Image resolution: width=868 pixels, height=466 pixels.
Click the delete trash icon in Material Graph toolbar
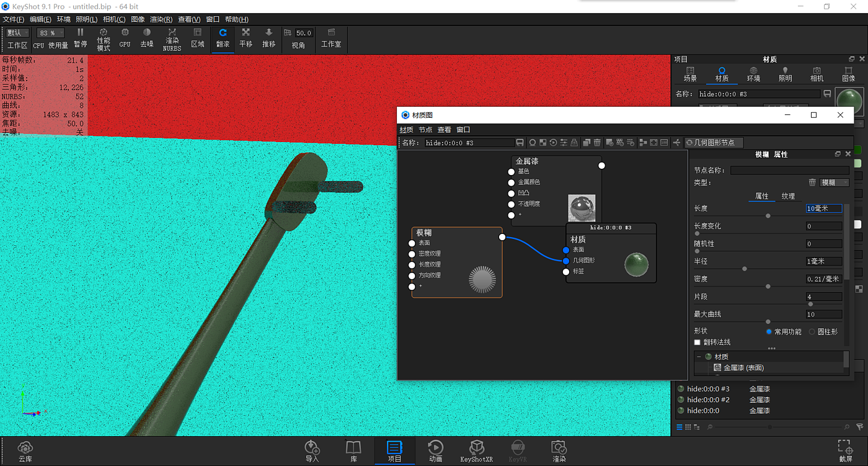(597, 143)
